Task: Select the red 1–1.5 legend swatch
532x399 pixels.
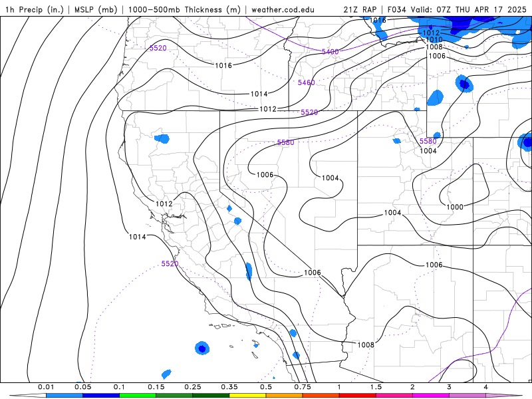Action: (358, 396)
